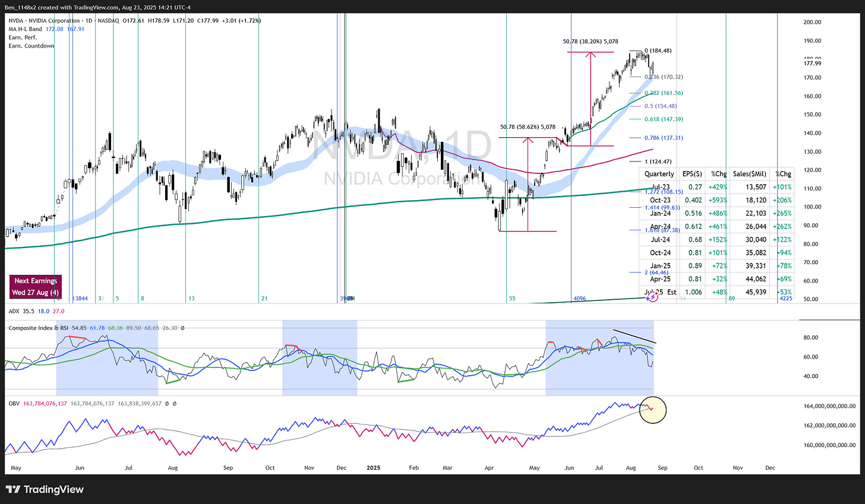This screenshot has width=865, height=504.
Task: Click the sales figure 35,082
Action: [756, 253]
